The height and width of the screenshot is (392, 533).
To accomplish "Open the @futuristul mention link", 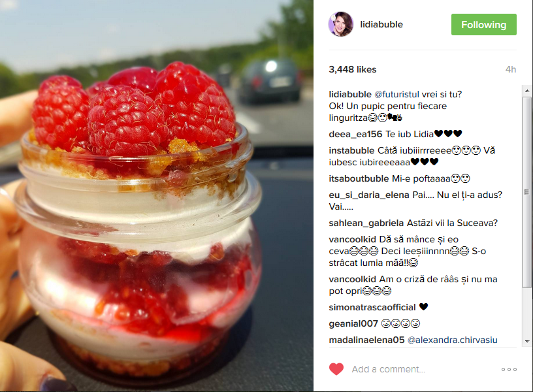I will click(x=396, y=94).
